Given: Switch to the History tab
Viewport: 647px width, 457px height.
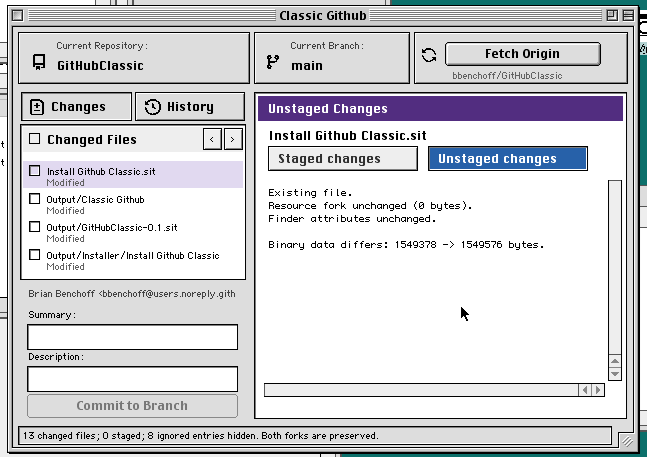Looking at the screenshot, I should (x=190, y=107).
